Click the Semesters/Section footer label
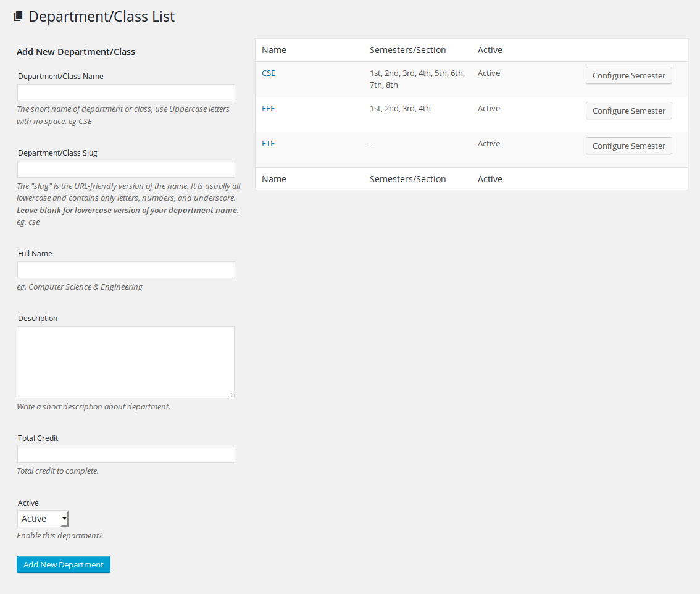Screen dimensions: 700x594 coord(407,179)
